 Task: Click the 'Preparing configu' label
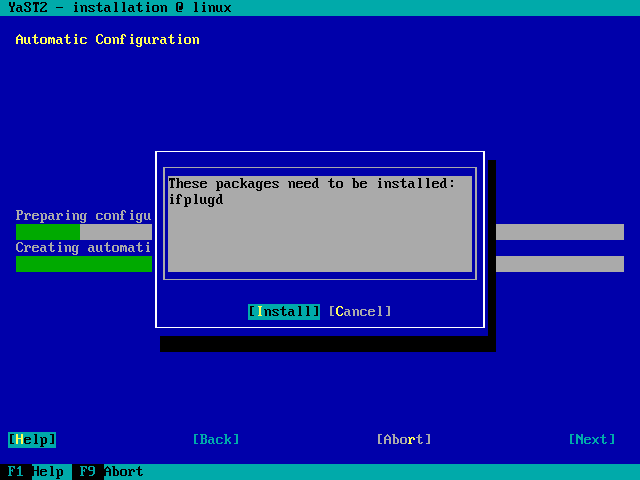[84, 216]
